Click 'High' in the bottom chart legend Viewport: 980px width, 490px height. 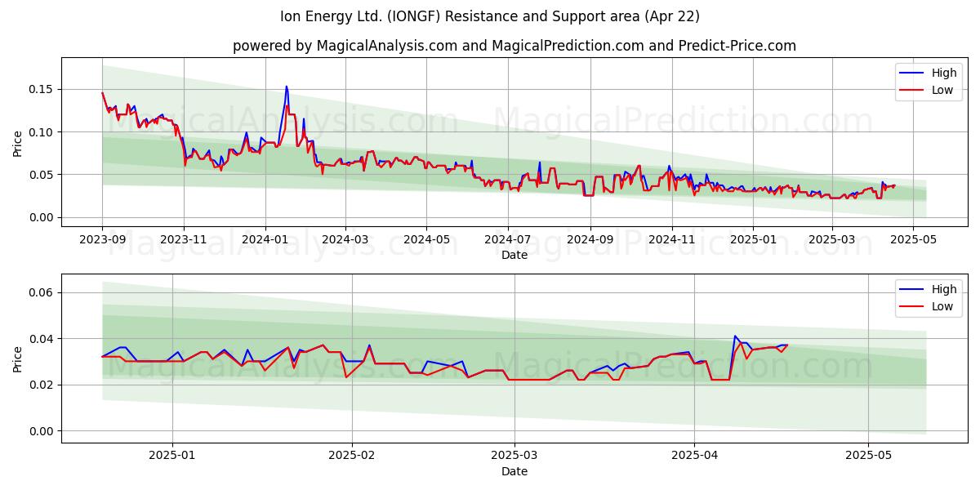point(943,289)
